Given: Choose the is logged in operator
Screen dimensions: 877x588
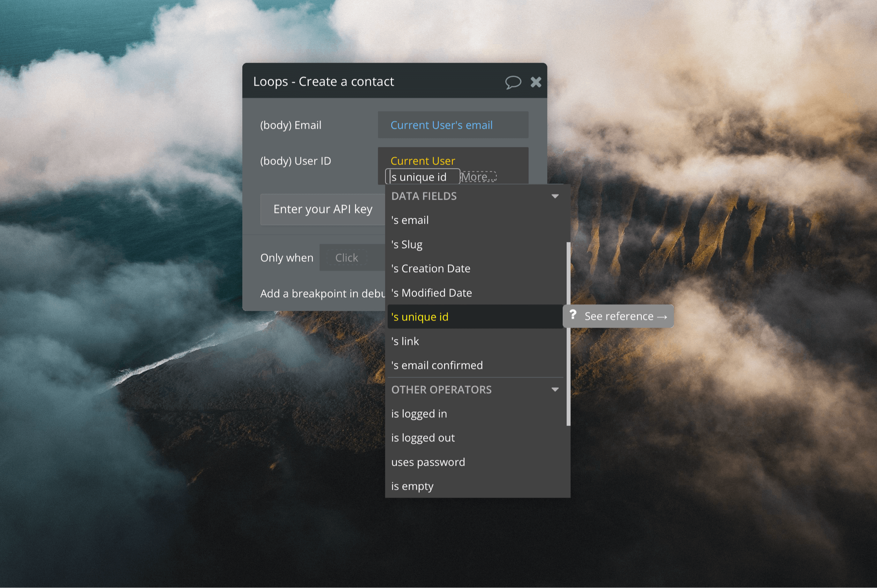Looking at the screenshot, I should click(x=475, y=414).
